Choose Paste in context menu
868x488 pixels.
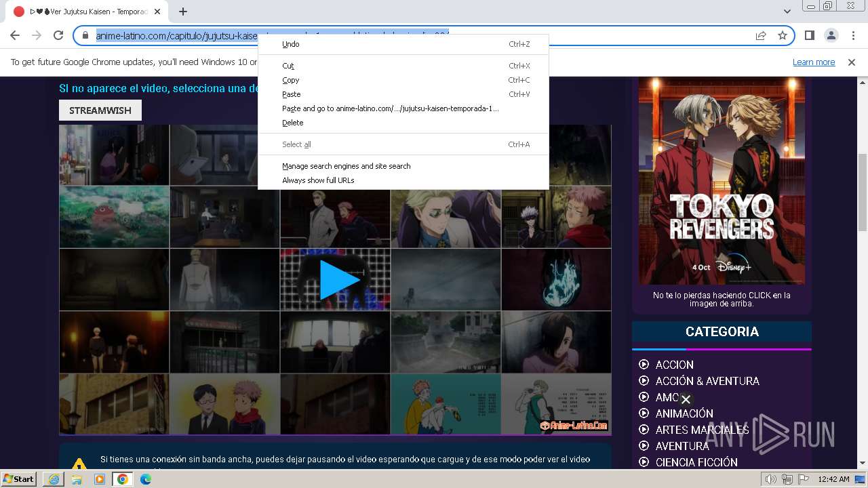[x=403, y=94]
